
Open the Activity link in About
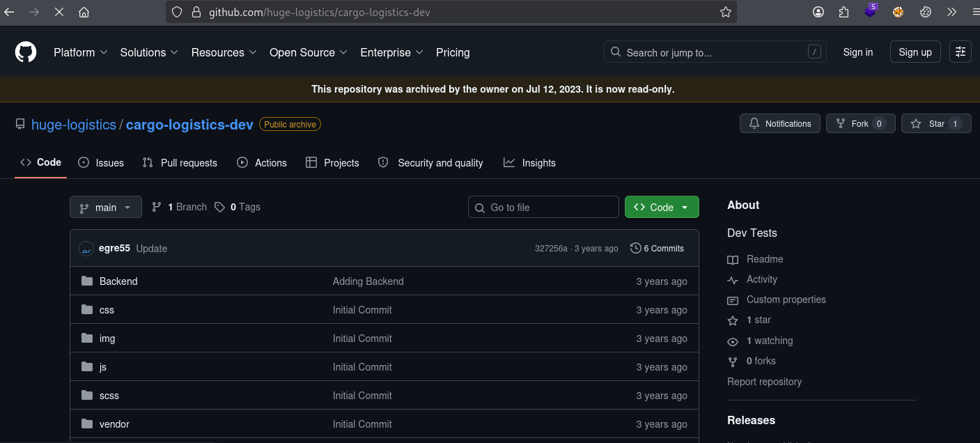[752, 279]
